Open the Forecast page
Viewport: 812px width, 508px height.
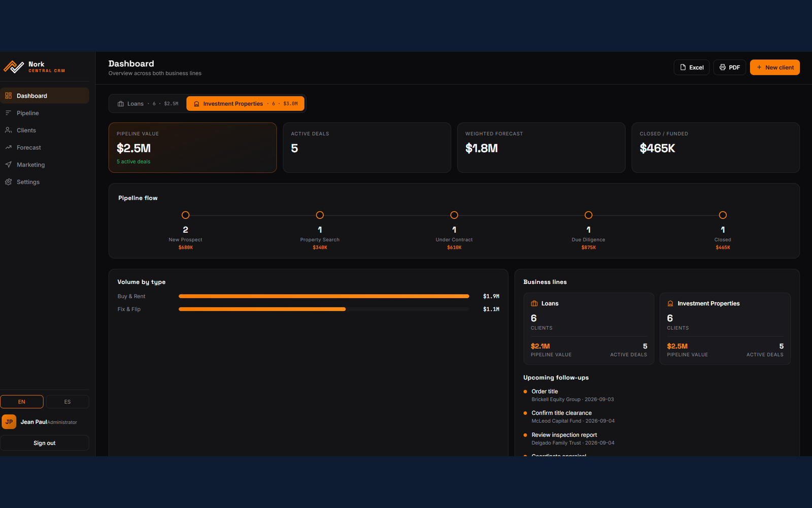[x=45, y=147]
